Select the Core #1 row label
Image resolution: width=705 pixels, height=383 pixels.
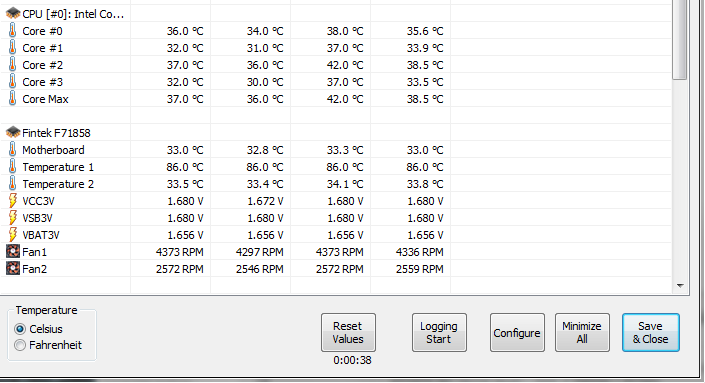pyautogui.click(x=42, y=48)
